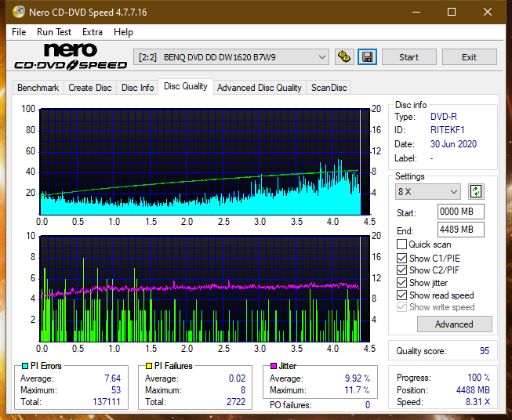512x420 pixels.
Task: Switch to the Benchmark tab
Action: pos(38,88)
